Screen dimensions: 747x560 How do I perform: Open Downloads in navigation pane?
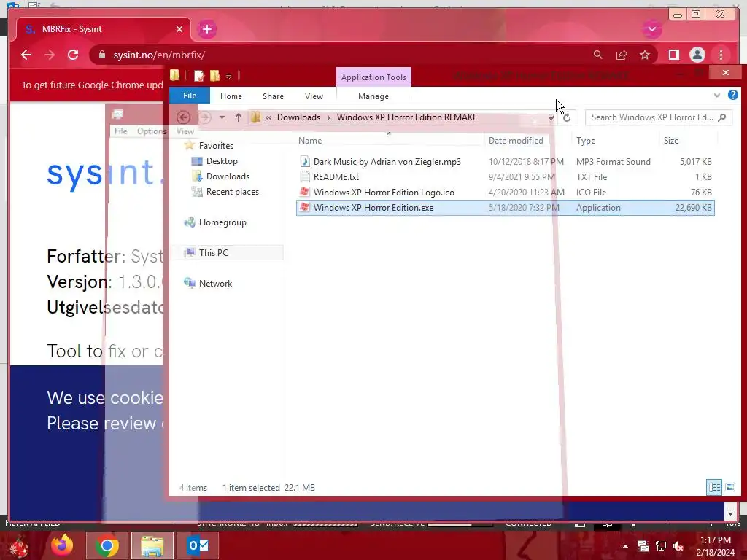pos(228,176)
